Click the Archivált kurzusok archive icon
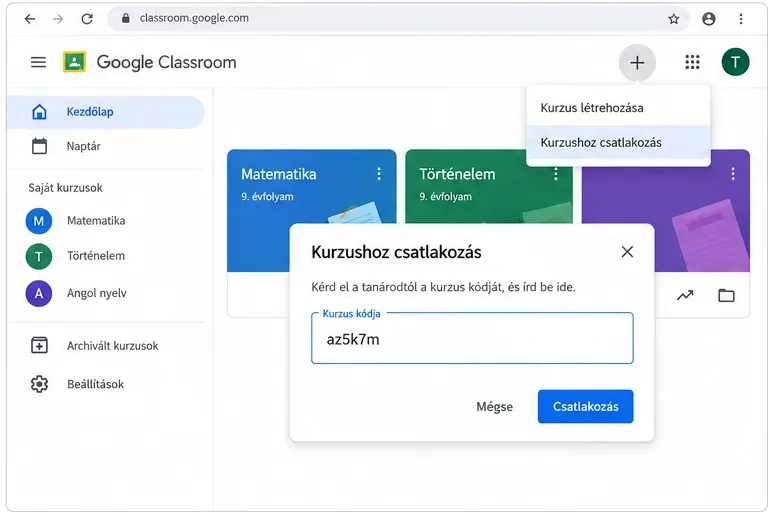The height and width of the screenshot is (512, 768). point(39,345)
